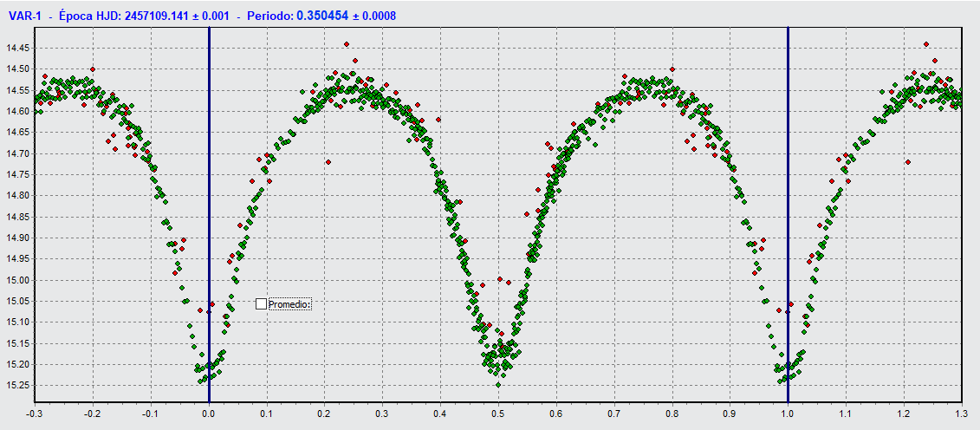Click the x-axis label 0.5
Image resolution: width=980 pixels, height=430 pixels.
498,414
